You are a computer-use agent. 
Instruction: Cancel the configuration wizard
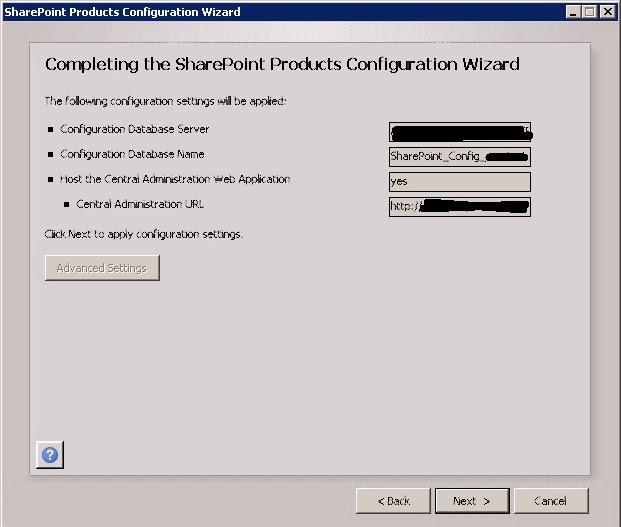551,501
